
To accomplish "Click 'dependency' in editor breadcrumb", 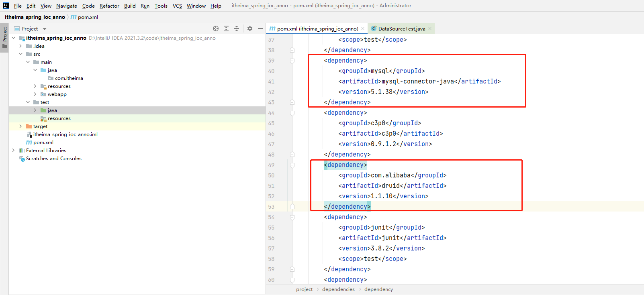I will click(378, 289).
